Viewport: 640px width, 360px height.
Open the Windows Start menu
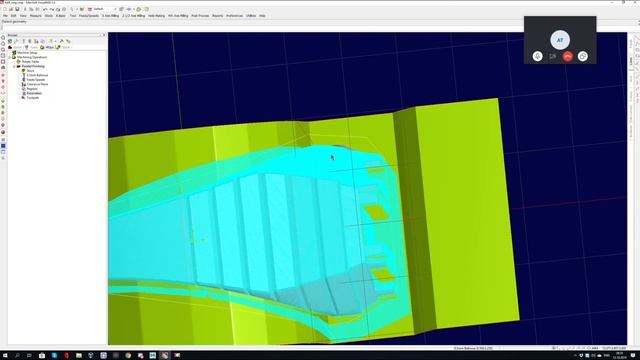click(5, 356)
